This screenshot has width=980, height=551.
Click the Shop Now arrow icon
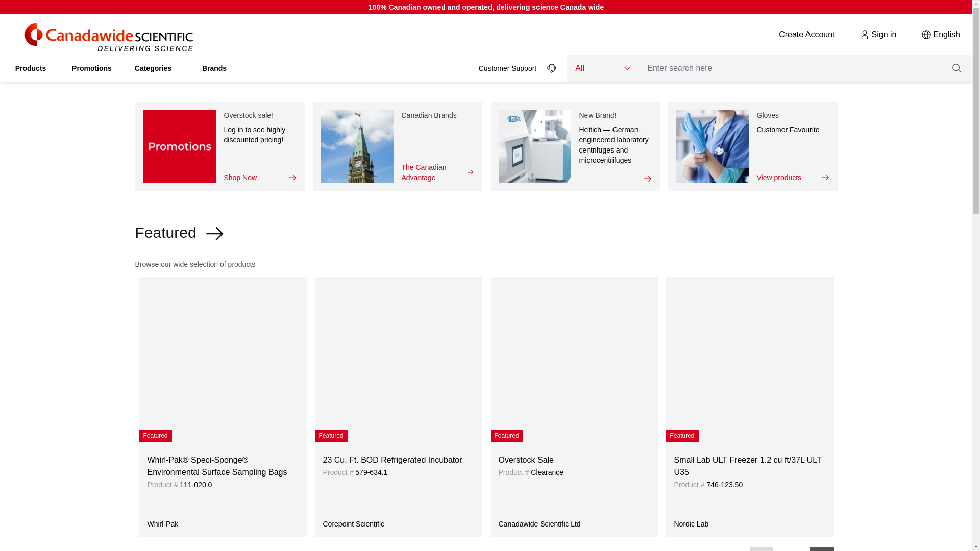[292, 178]
